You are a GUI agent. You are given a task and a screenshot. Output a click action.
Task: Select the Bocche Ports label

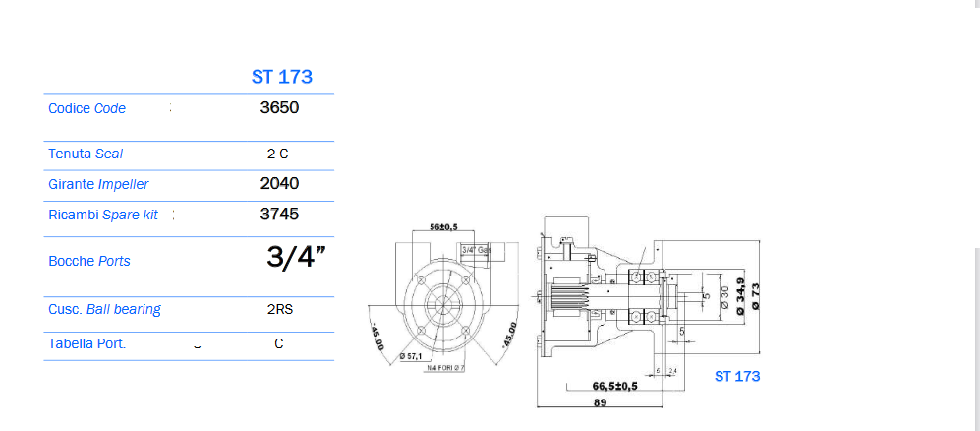(x=89, y=261)
